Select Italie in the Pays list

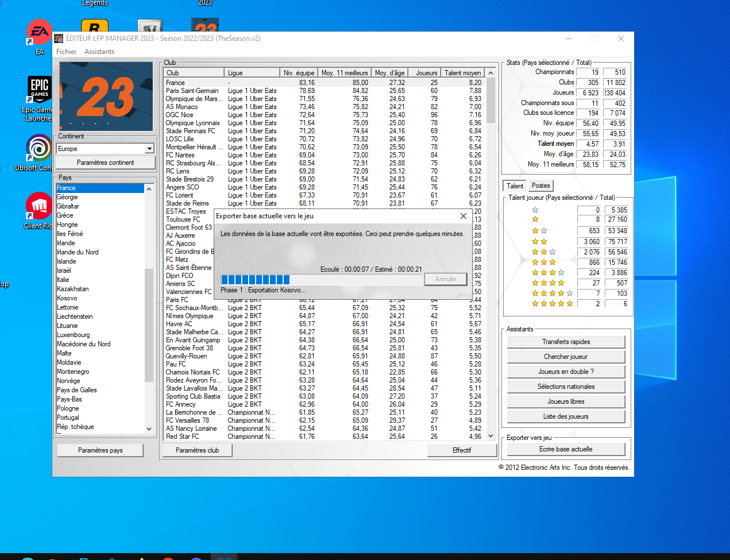coord(100,280)
